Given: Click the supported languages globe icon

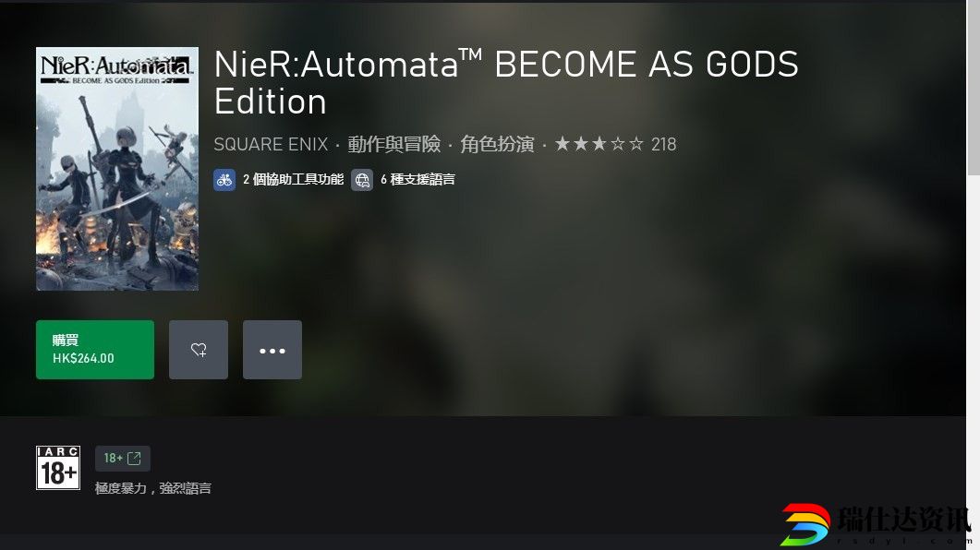Looking at the screenshot, I should point(362,181).
